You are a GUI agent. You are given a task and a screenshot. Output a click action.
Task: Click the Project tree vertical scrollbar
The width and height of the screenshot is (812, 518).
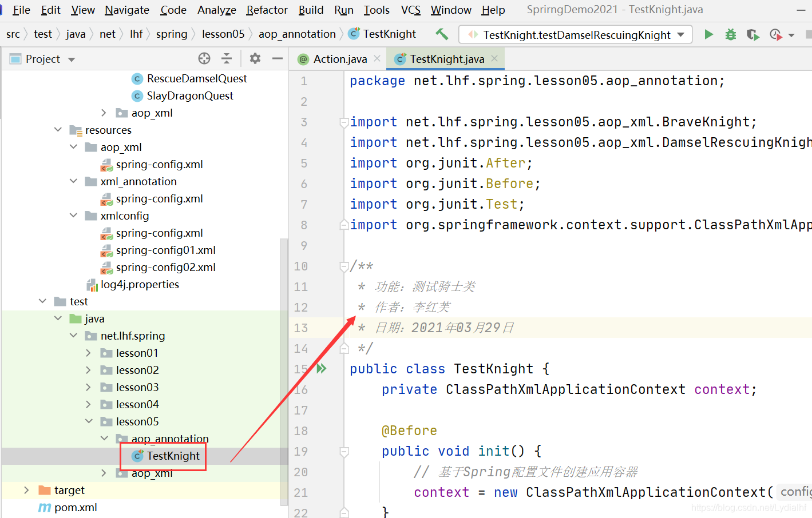click(x=284, y=372)
